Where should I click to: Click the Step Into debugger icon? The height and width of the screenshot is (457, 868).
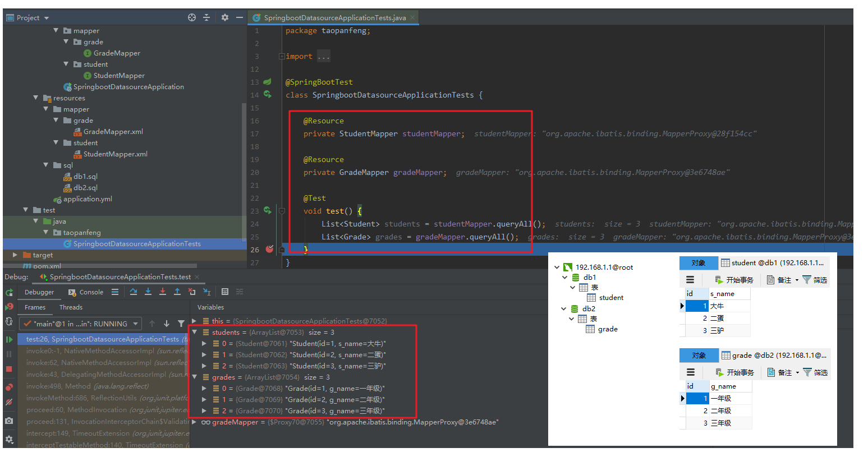pos(148,292)
